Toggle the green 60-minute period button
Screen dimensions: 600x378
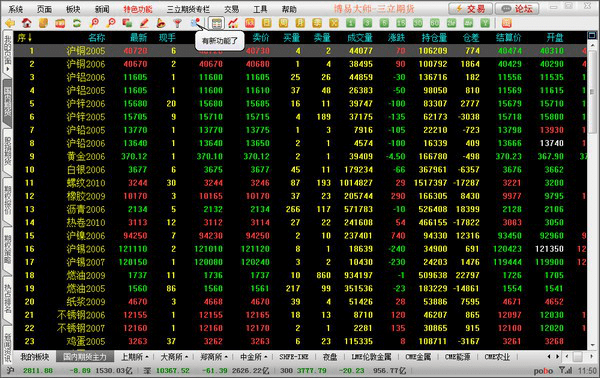(434, 23)
